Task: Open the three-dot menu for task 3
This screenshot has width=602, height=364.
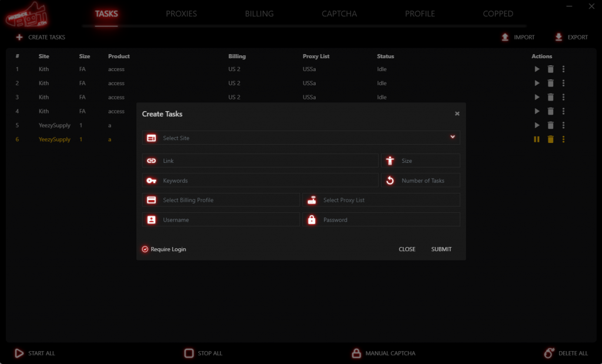Action: pos(563,98)
